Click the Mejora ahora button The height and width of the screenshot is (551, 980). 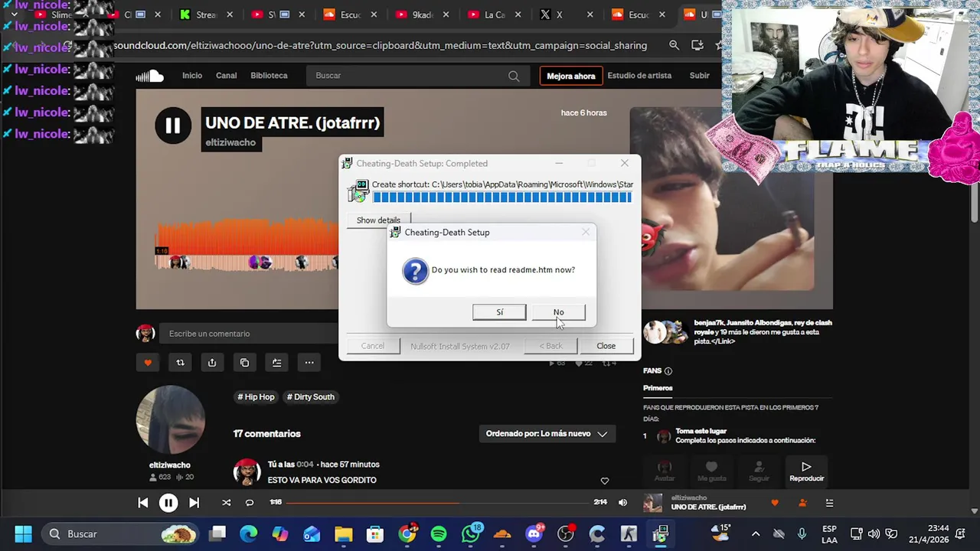[x=570, y=76]
